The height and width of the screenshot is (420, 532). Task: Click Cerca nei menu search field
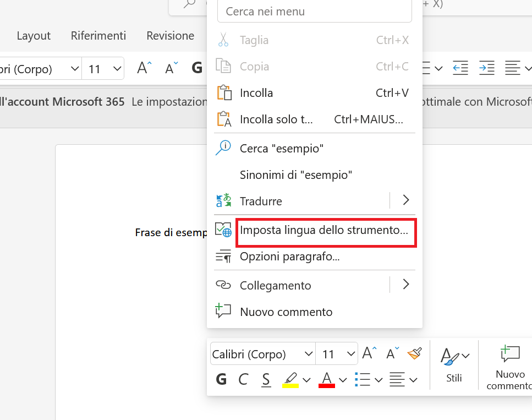315,12
